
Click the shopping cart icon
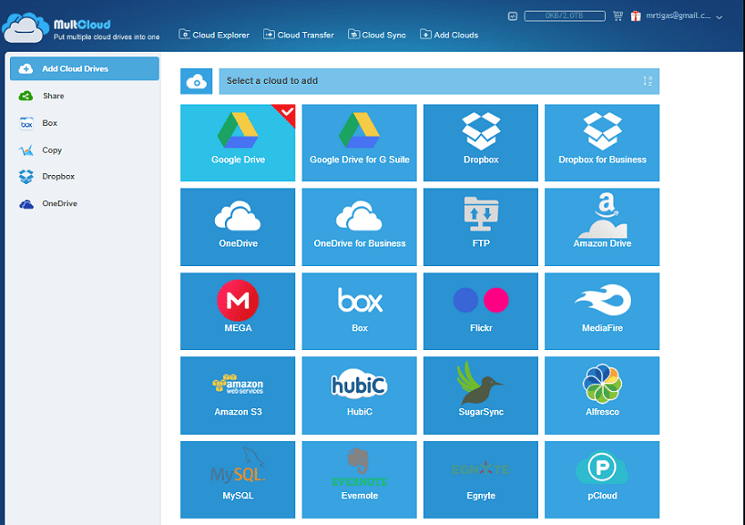[x=618, y=16]
